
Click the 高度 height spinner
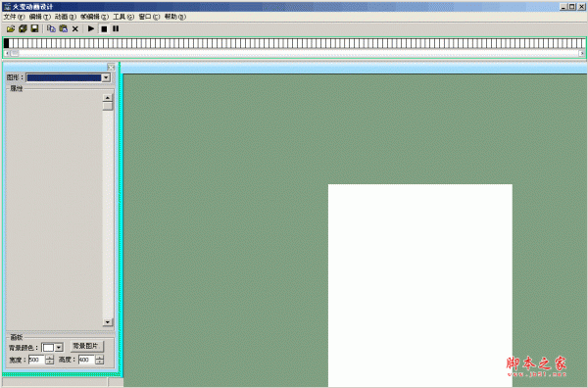click(99, 360)
